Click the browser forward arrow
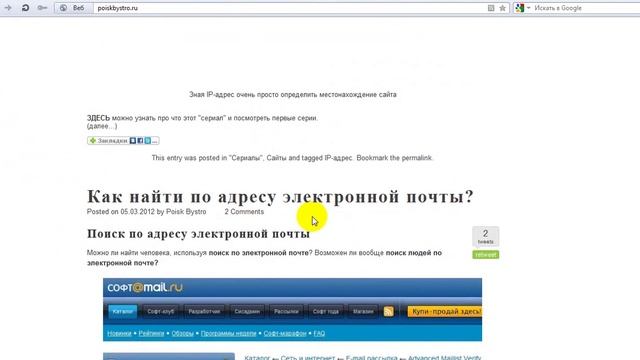 [8, 8]
